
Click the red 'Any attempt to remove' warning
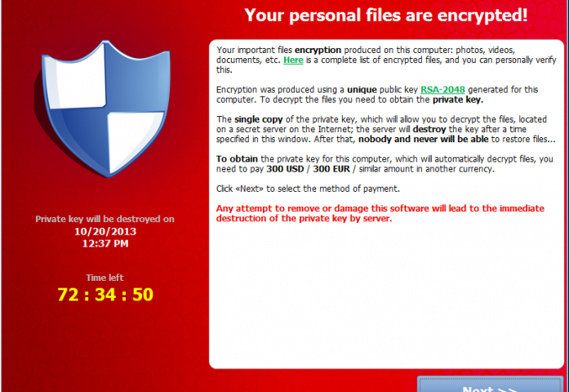click(x=380, y=213)
